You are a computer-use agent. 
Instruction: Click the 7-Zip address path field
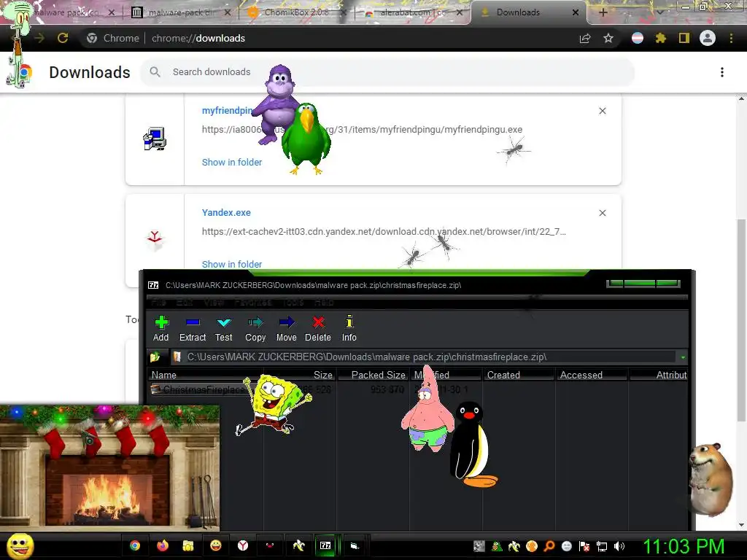pos(424,357)
